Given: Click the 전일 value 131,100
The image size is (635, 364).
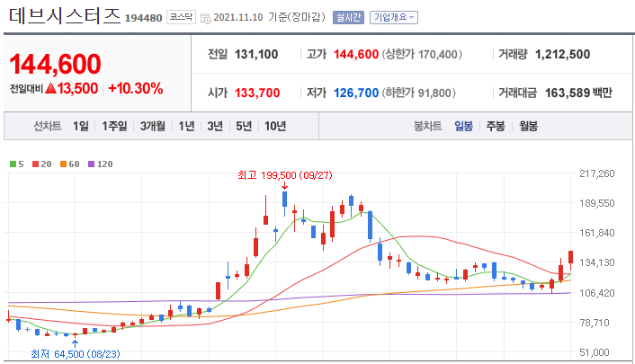Looking at the screenshot, I should pos(256,54).
